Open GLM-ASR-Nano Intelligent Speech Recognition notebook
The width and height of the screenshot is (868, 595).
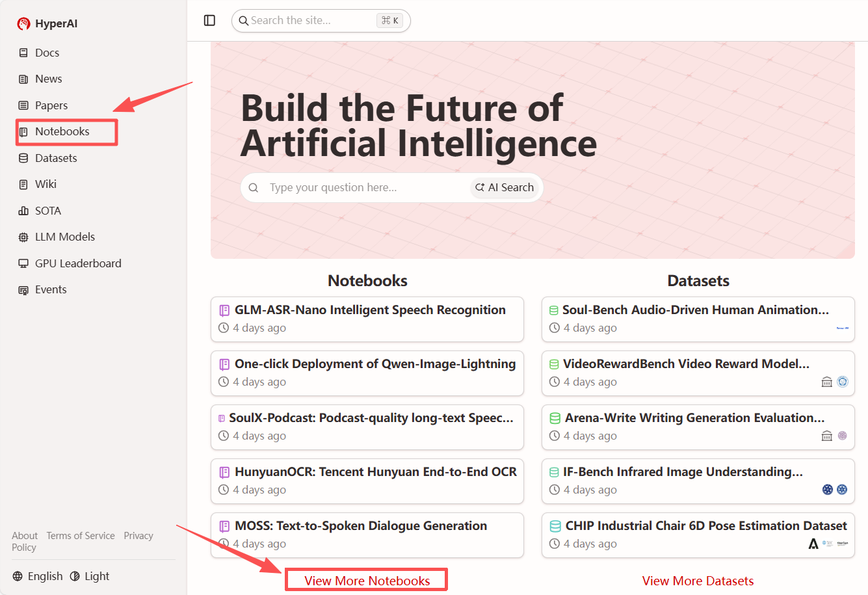click(x=369, y=310)
